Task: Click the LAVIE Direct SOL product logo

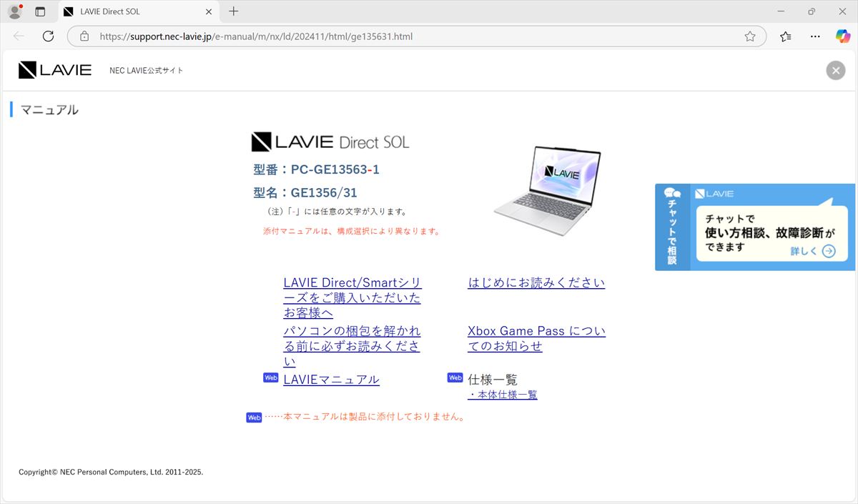Action: (x=330, y=142)
